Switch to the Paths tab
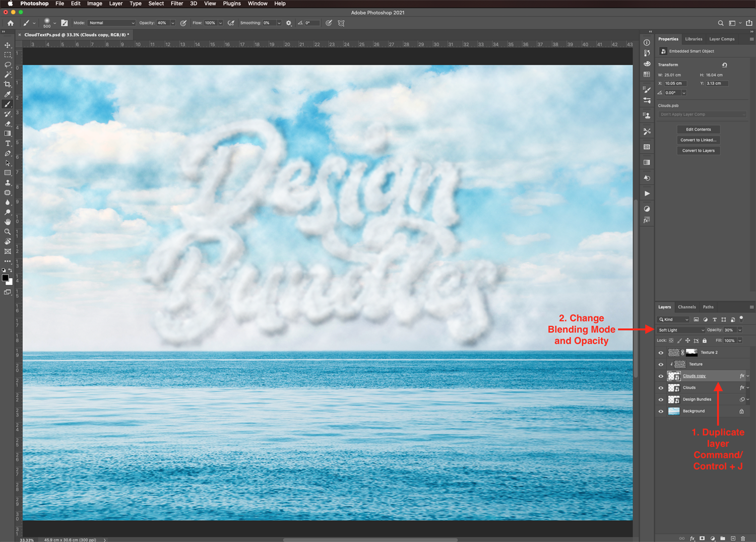This screenshot has width=756, height=542. [708, 307]
